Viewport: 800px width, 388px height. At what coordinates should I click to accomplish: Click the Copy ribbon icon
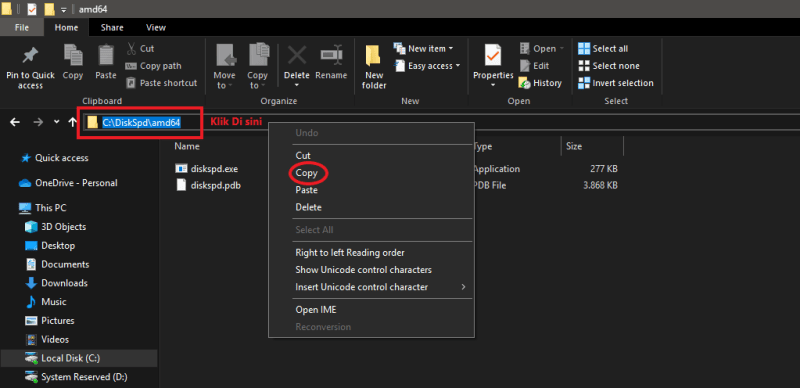point(73,55)
